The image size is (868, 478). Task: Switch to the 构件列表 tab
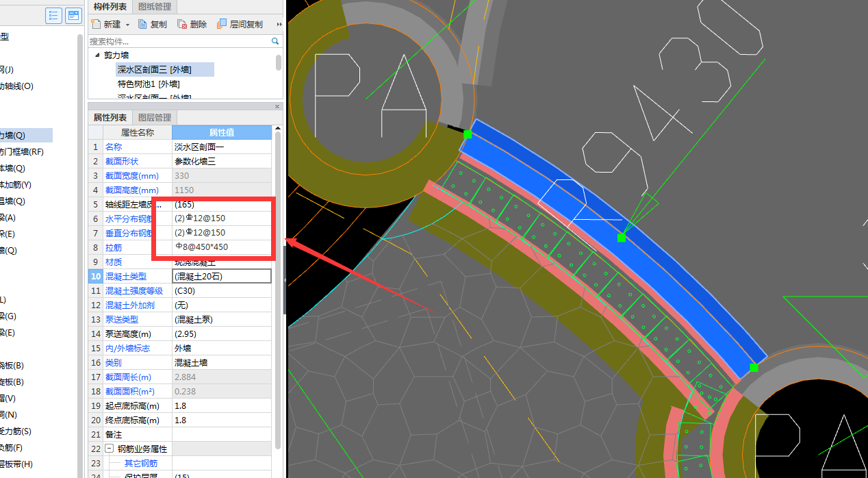click(x=110, y=7)
